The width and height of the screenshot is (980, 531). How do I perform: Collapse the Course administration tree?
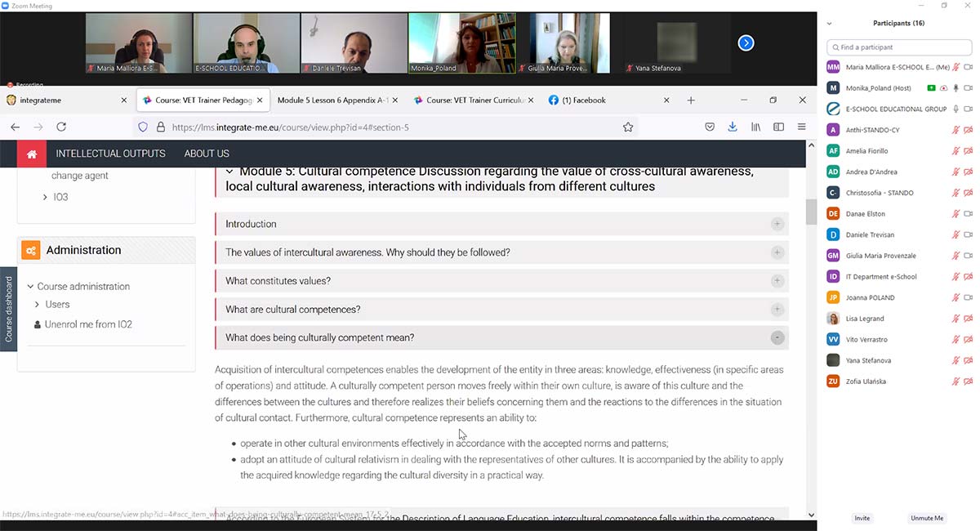[30, 287]
